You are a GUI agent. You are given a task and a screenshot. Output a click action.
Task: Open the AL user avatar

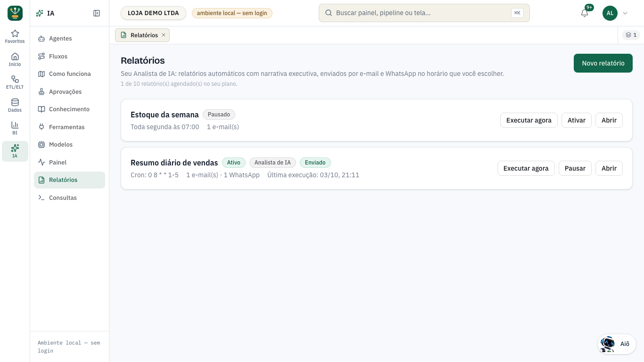coord(610,13)
